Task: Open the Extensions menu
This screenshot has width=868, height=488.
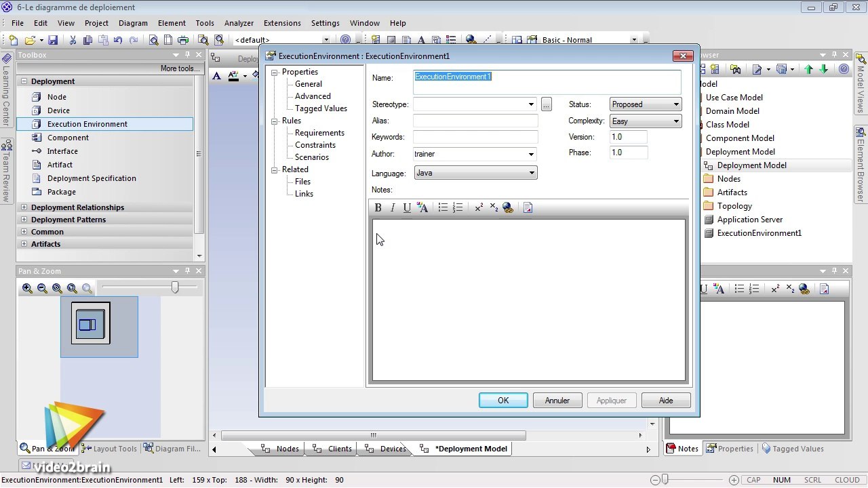Action: (x=282, y=23)
